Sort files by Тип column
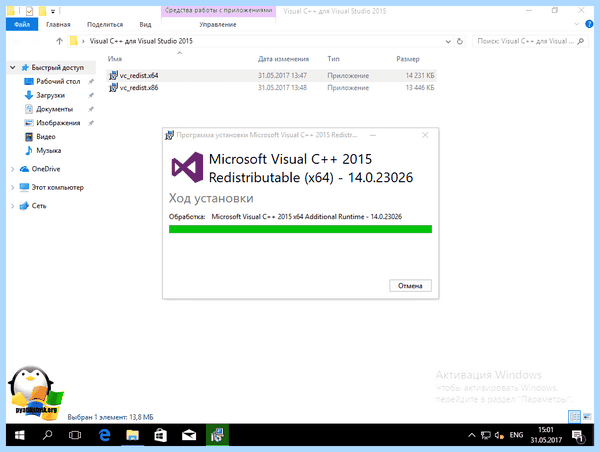Viewport: 600px width, 452px height. click(333, 59)
